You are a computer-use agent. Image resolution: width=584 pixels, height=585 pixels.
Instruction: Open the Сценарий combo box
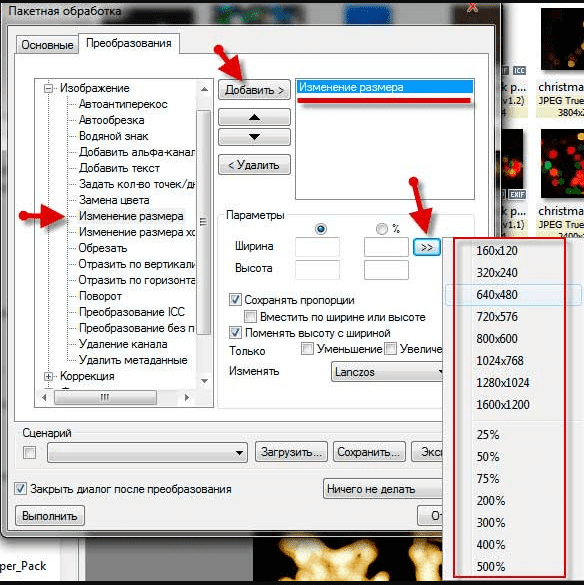tap(147, 453)
